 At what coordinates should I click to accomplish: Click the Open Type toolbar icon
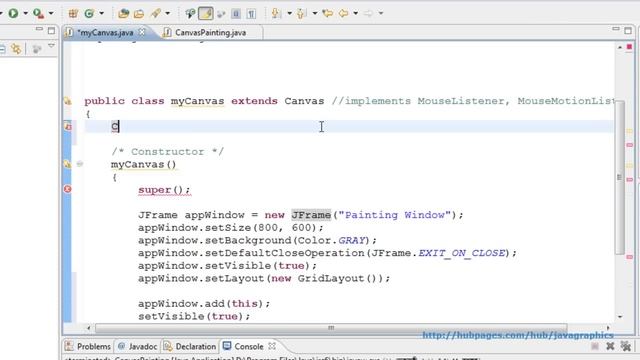tap(123, 14)
